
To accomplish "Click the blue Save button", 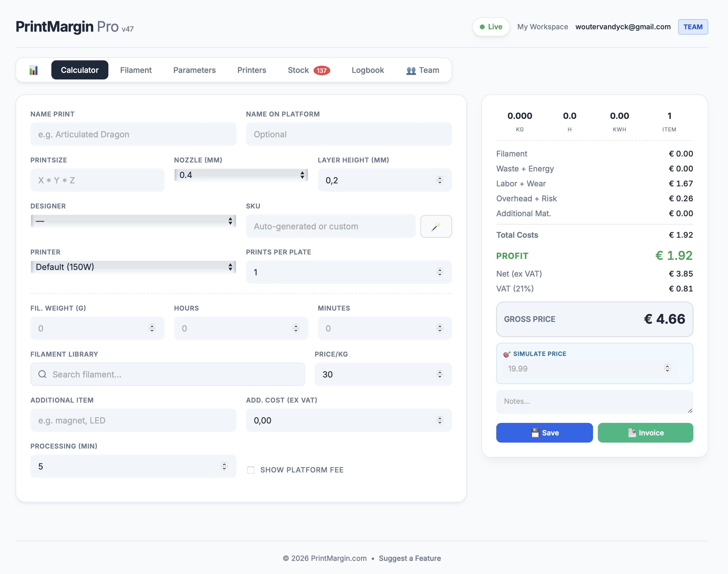I will point(544,433).
